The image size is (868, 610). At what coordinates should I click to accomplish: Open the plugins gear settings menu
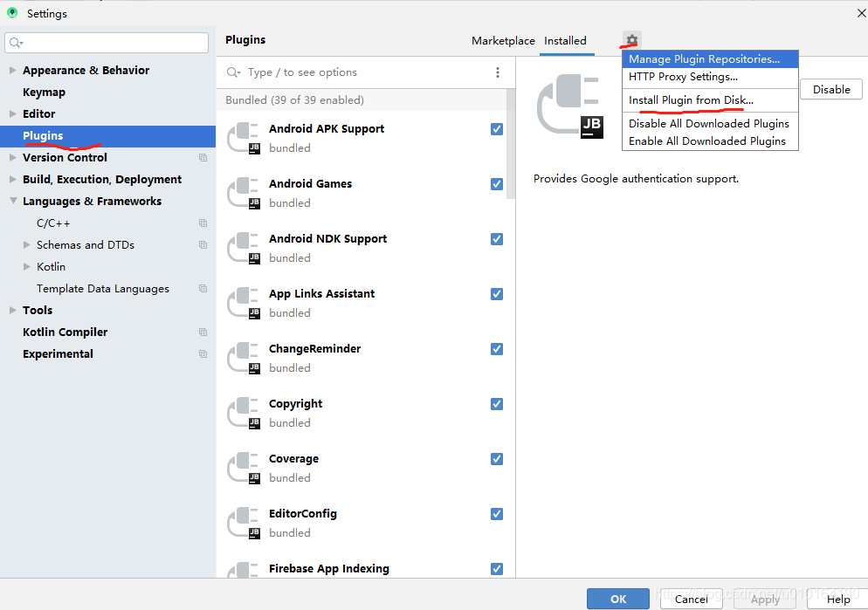point(630,40)
